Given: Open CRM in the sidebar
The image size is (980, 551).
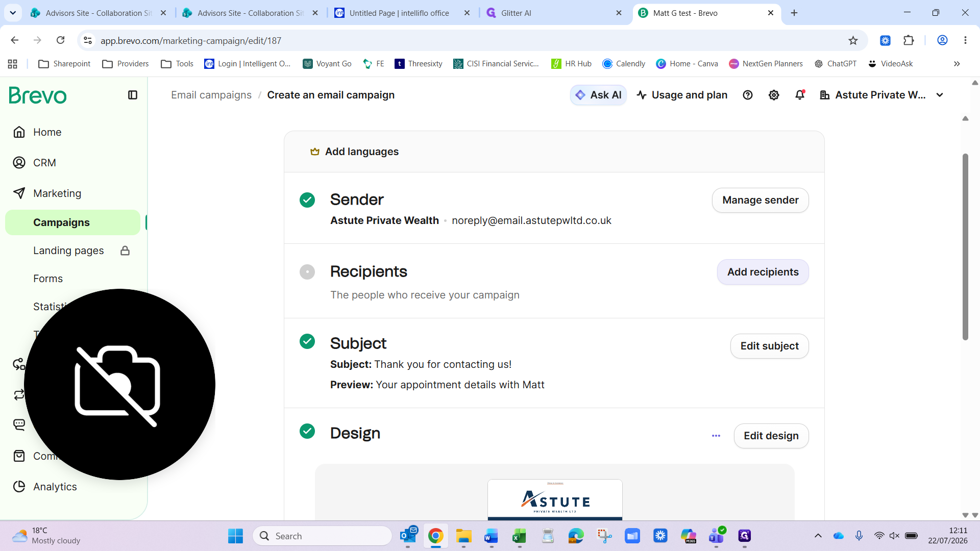Looking at the screenshot, I should point(44,163).
